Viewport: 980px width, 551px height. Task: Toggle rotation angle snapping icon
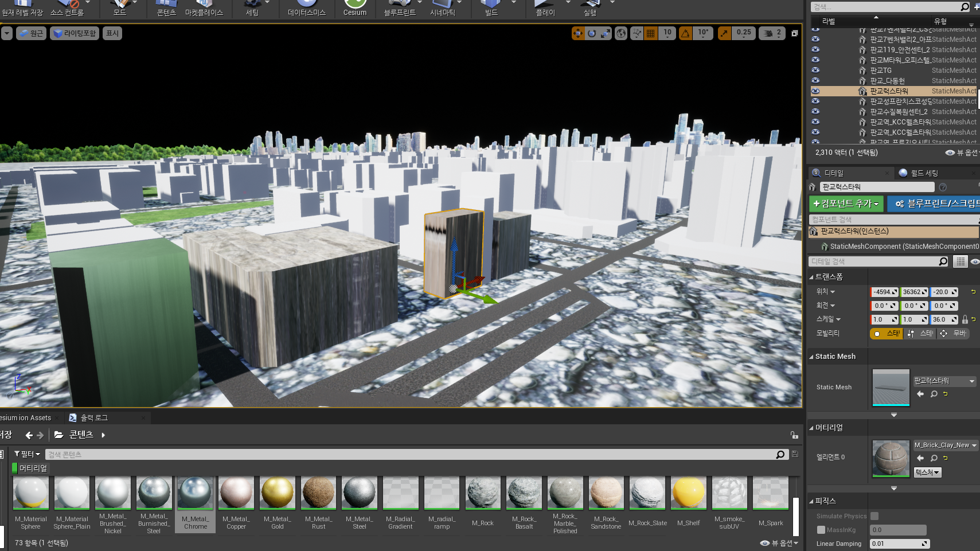pyautogui.click(x=685, y=33)
